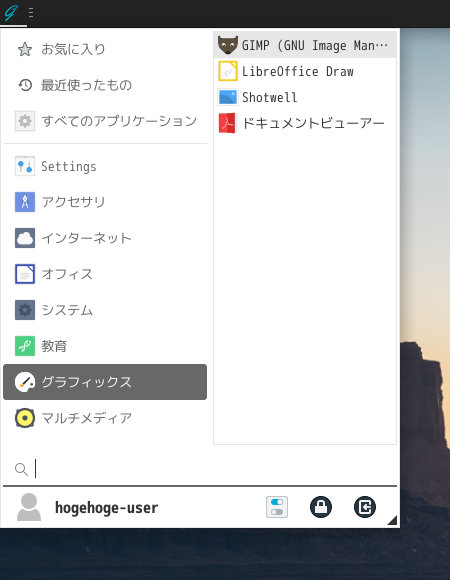
Task: Open settings manager toggle icon
Action: pyautogui.click(x=277, y=507)
